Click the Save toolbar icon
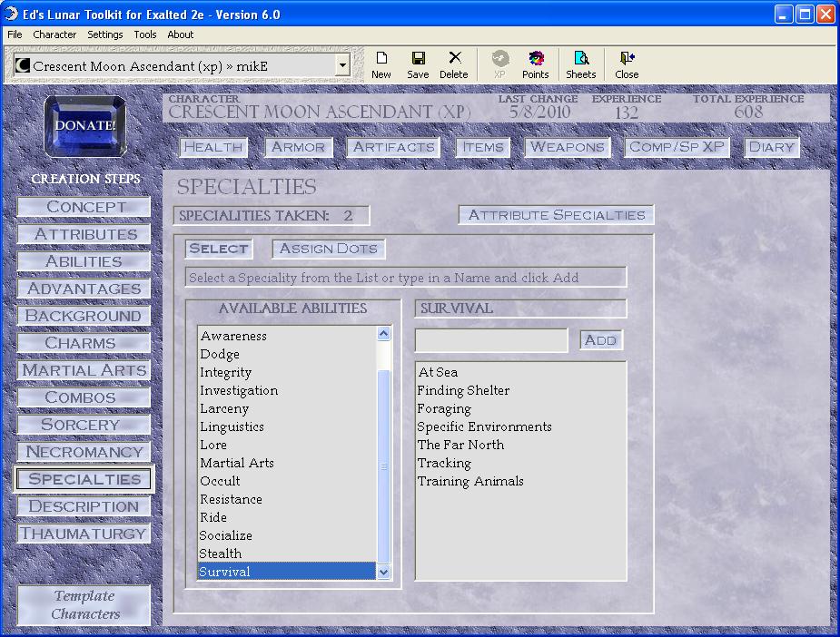 pos(418,64)
